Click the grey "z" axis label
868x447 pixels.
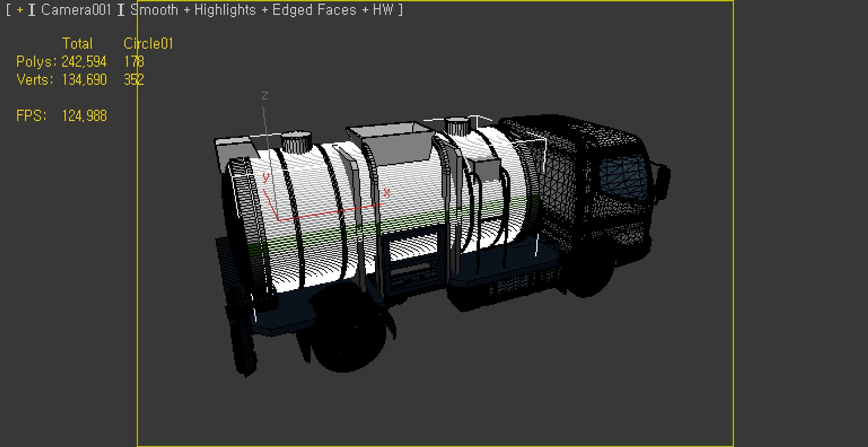tap(265, 95)
